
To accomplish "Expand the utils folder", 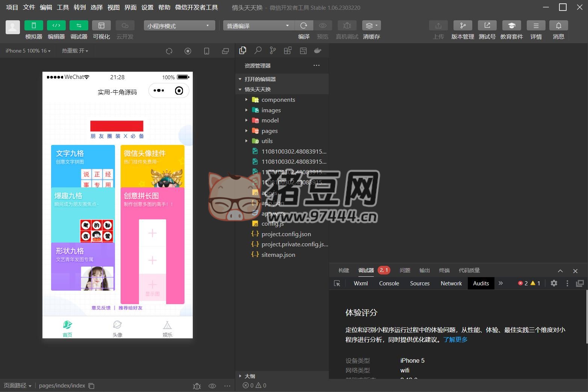I will (x=282, y=141).
